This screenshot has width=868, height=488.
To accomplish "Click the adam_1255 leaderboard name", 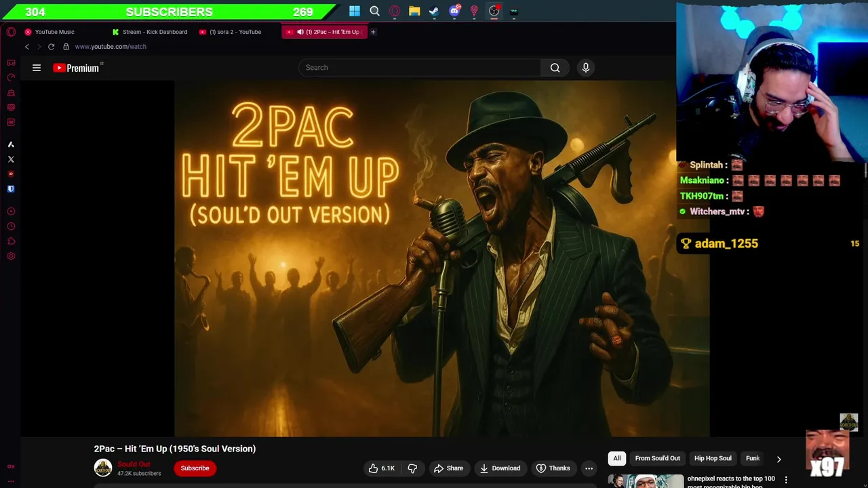I will pos(726,244).
